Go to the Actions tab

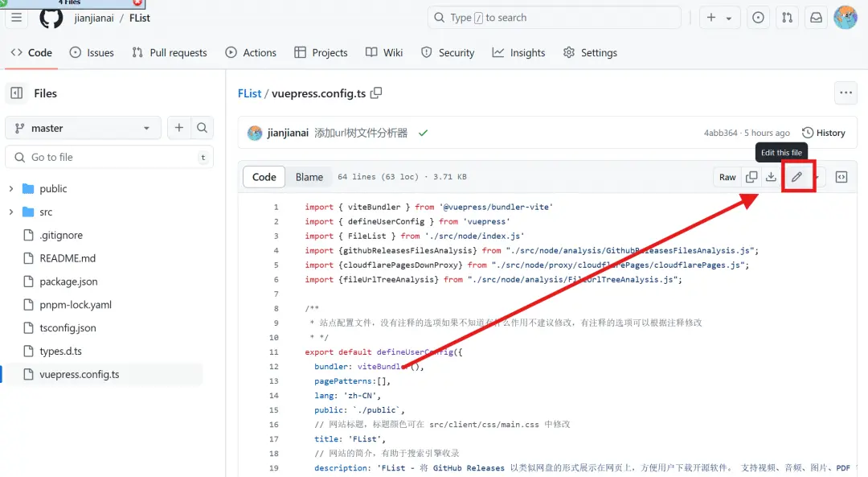(x=251, y=53)
